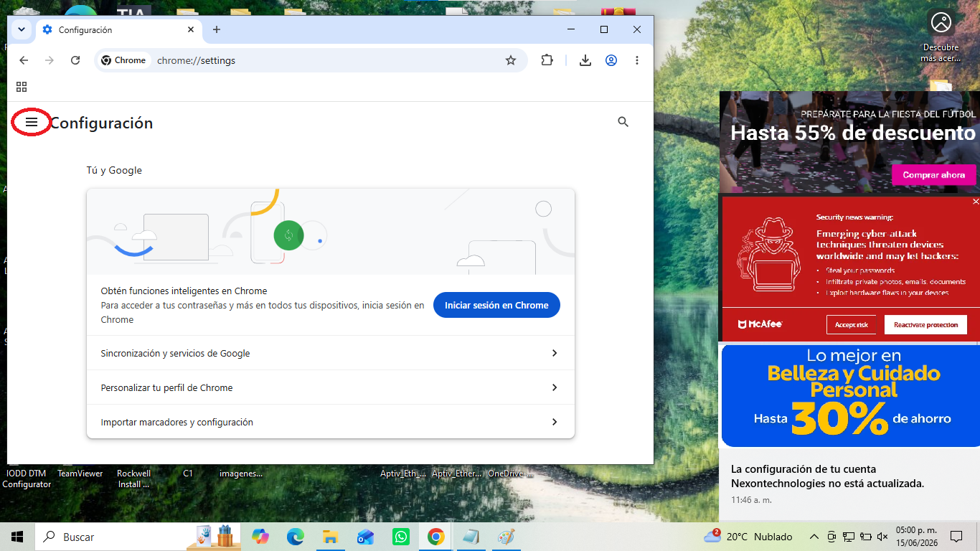Select the Rockwell Install desktop label
Viewport: 980px width, 551px height.
[133, 479]
